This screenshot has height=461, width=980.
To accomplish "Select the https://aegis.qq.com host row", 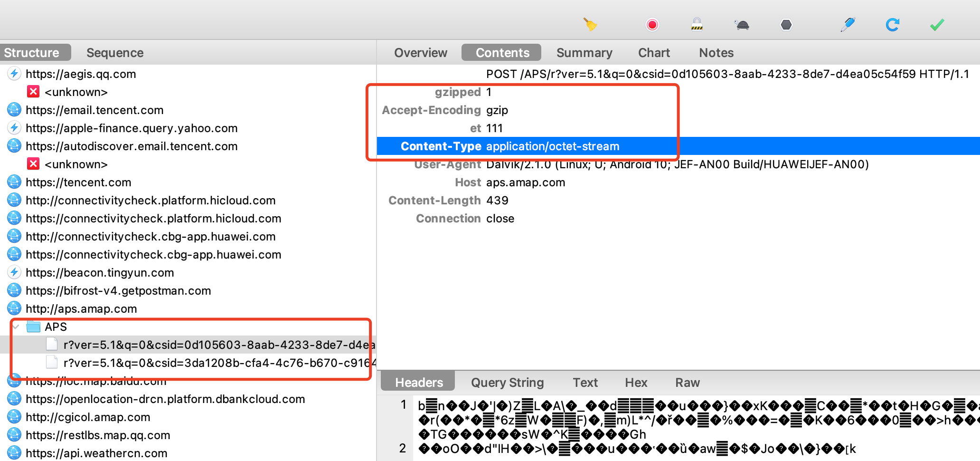I will coord(188,74).
